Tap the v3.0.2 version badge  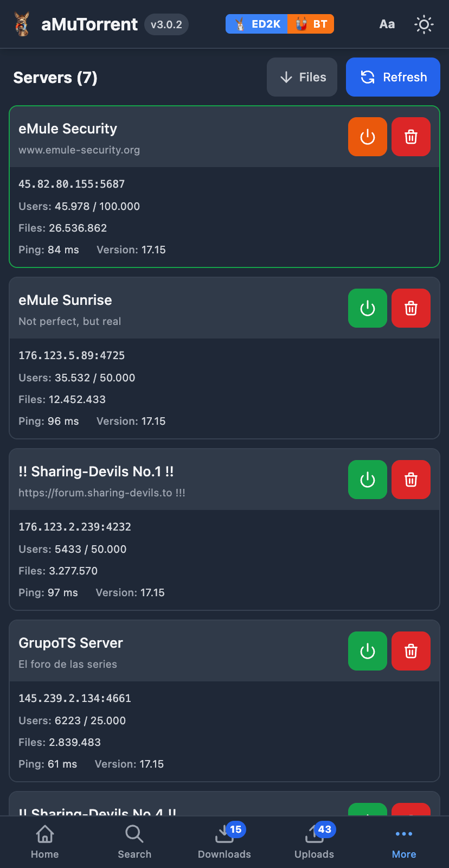[166, 24]
